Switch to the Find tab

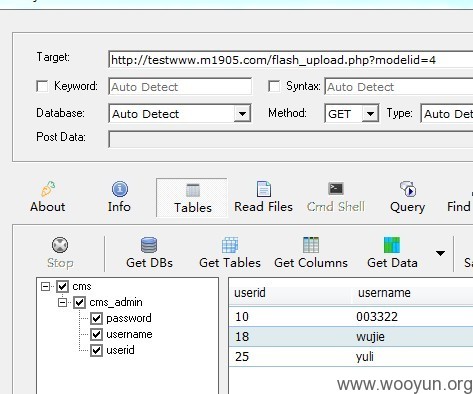click(459, 207)
